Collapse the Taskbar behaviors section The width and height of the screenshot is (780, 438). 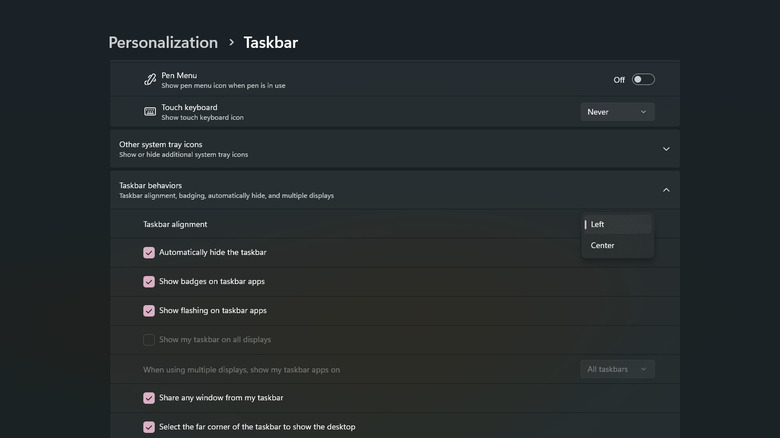click(x=666, y=190)
